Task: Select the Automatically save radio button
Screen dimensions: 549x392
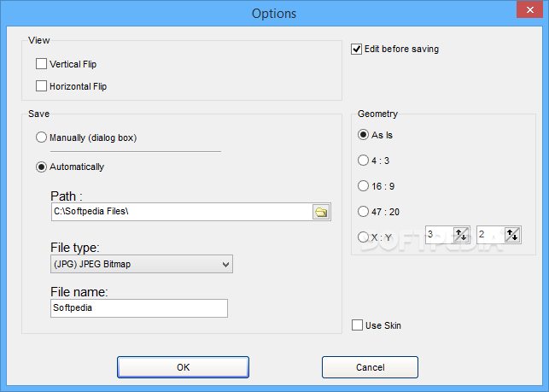Action: [x=41, y=167]
